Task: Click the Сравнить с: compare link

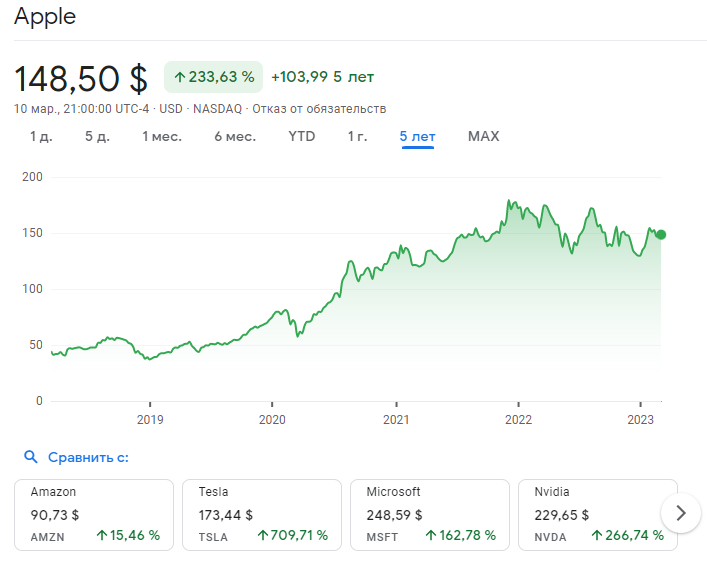Action: click(x=89, y=457)
